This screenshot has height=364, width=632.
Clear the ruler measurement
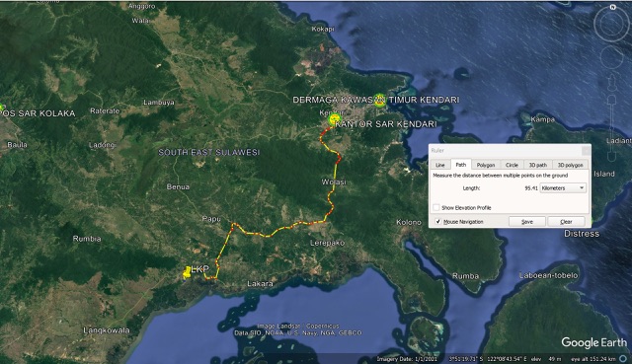coord(566,222)
